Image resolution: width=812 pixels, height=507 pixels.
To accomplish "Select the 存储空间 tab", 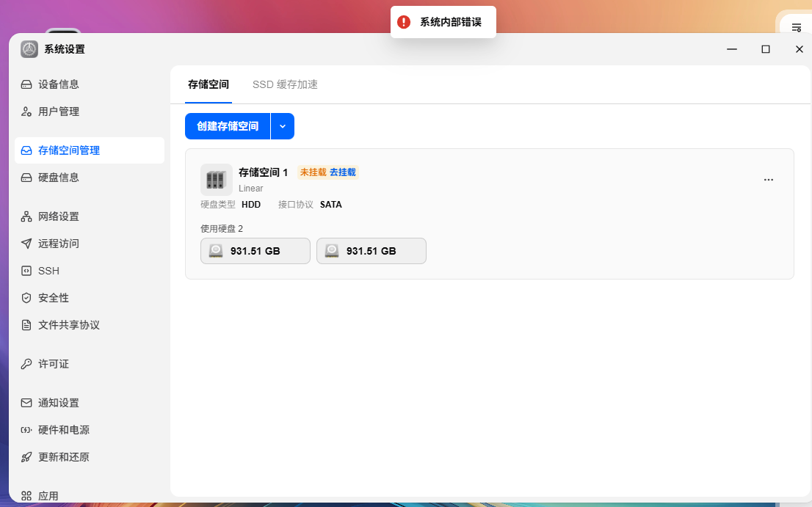I will point(209,84).
